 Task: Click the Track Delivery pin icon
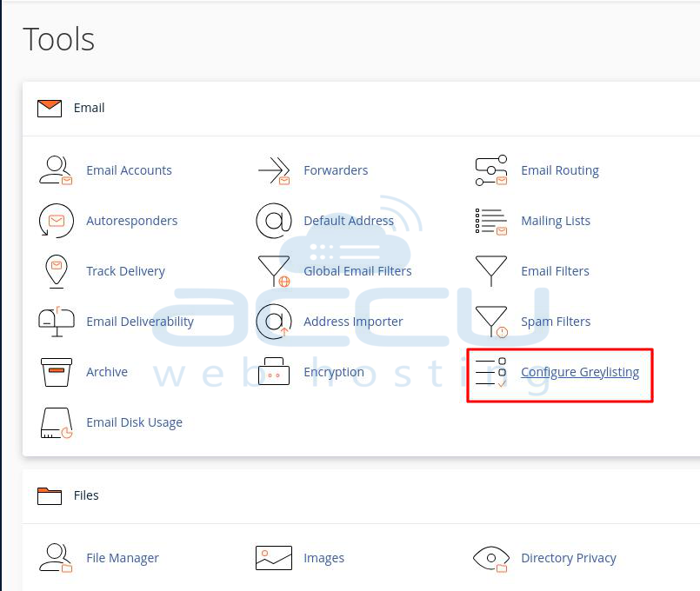(57, 271)
